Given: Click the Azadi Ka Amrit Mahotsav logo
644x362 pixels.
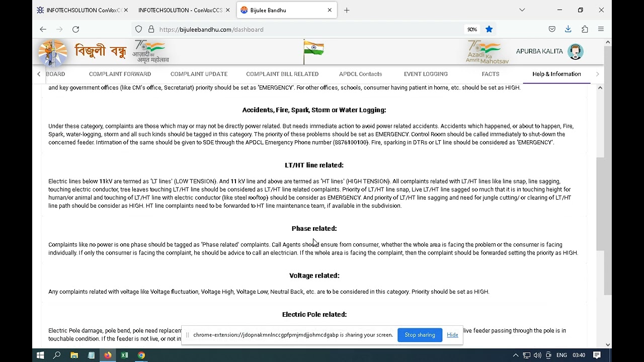Looking at the screenshot, I should pos(487,52).
